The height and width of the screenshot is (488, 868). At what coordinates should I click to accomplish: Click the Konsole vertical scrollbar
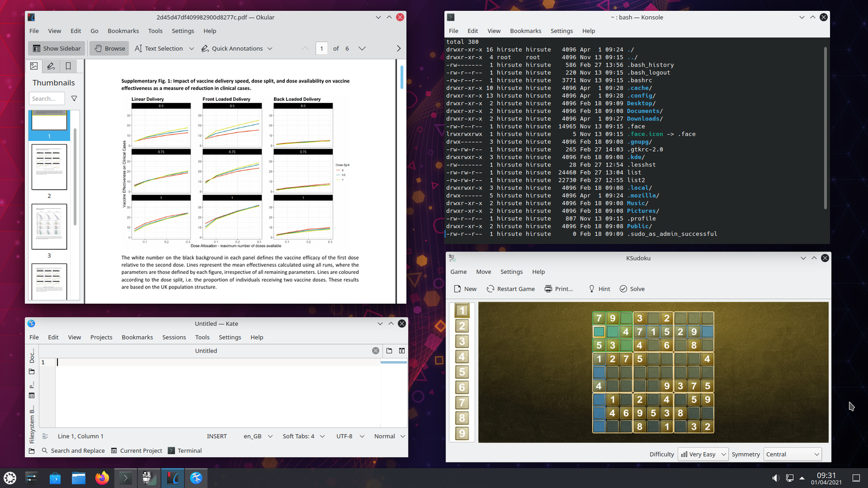pyautogui.click(x=825, y=128)
